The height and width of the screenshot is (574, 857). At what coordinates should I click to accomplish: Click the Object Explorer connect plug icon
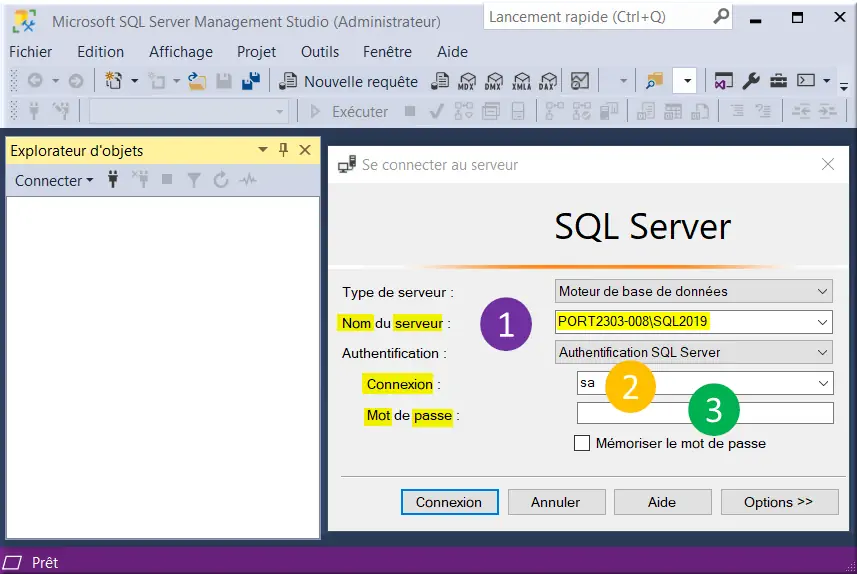pos(113,179)
